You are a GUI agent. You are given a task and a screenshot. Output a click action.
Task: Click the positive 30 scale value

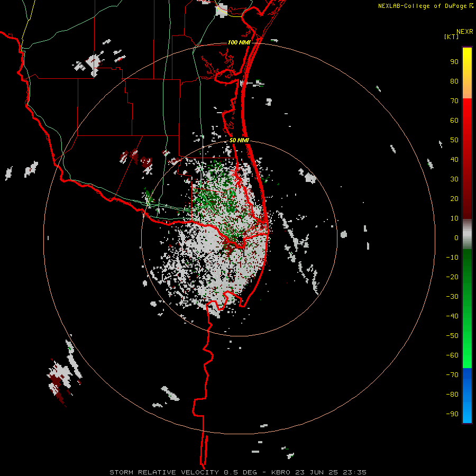(454, 179)
